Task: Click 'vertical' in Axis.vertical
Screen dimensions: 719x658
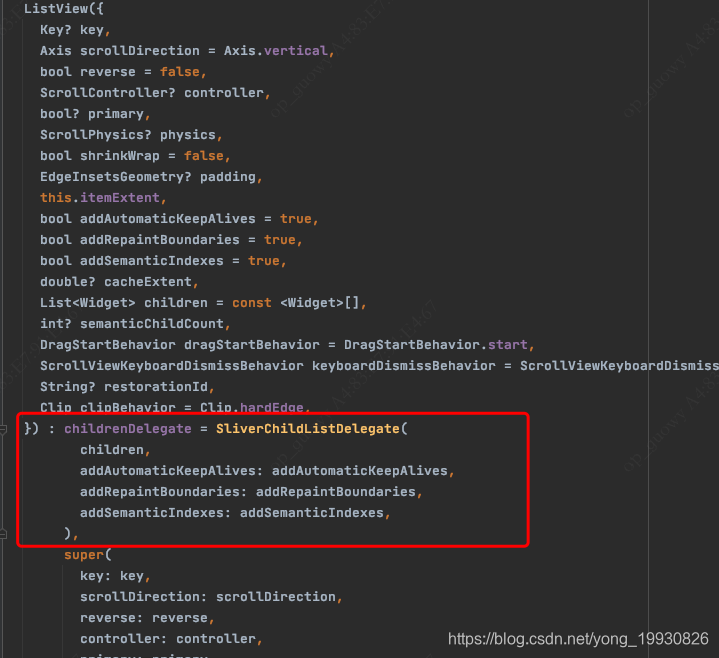Action: tap(296, 50)
